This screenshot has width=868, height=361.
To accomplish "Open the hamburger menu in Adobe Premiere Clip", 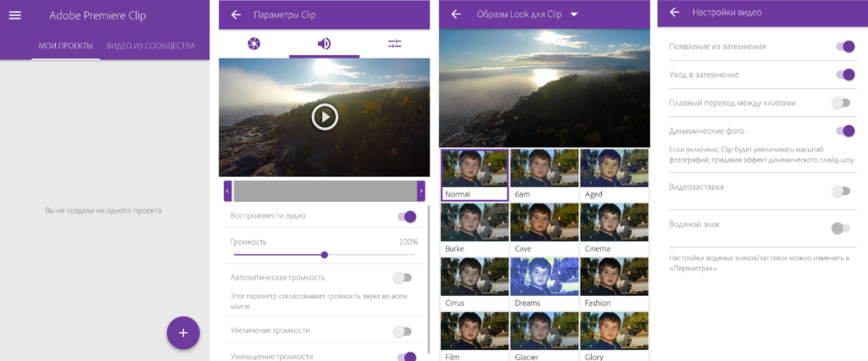I will click(14, 15).
